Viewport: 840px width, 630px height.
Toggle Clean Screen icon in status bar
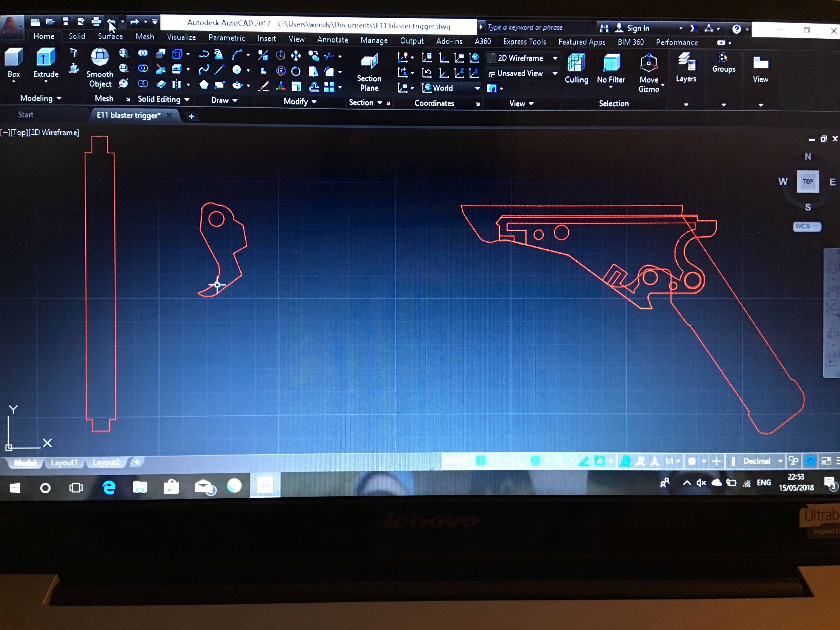[826, 461]
